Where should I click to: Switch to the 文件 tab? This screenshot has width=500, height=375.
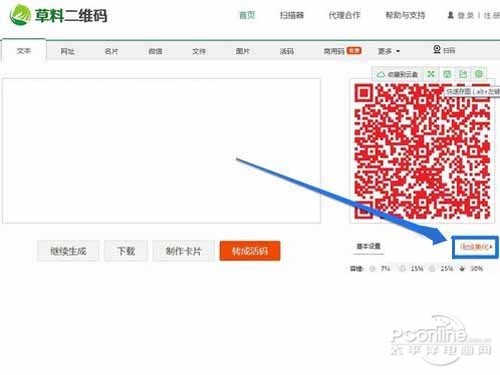[199, 51]
